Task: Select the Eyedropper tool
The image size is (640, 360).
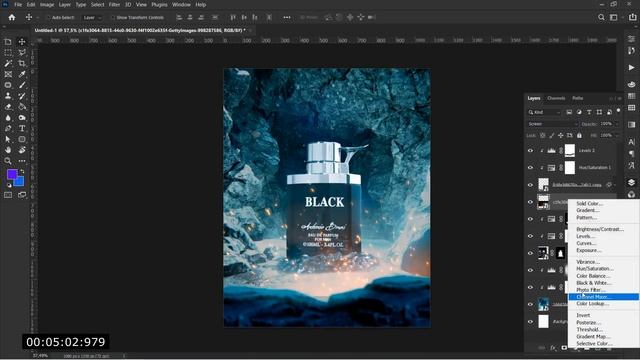Action: pos(22,74)
